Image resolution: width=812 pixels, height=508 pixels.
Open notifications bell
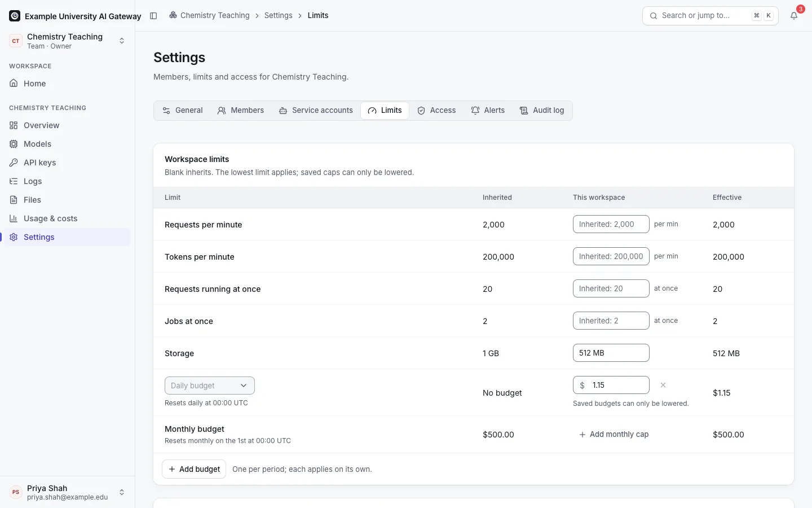coord(794,16)
